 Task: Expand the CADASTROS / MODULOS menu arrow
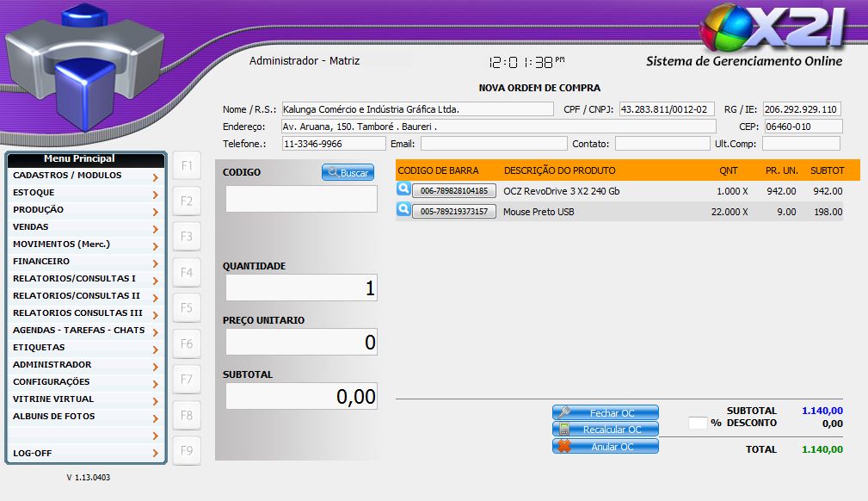pos(155,177)
